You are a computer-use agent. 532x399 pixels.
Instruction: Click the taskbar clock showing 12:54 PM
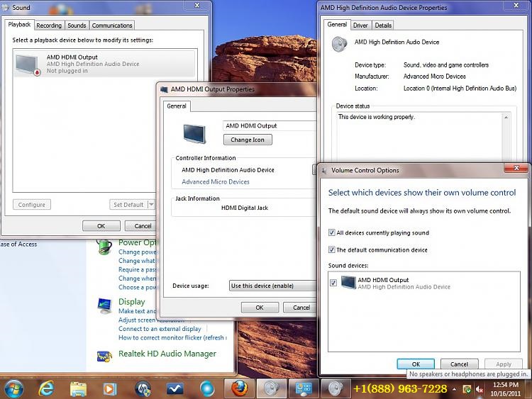[x=506, y=389]
